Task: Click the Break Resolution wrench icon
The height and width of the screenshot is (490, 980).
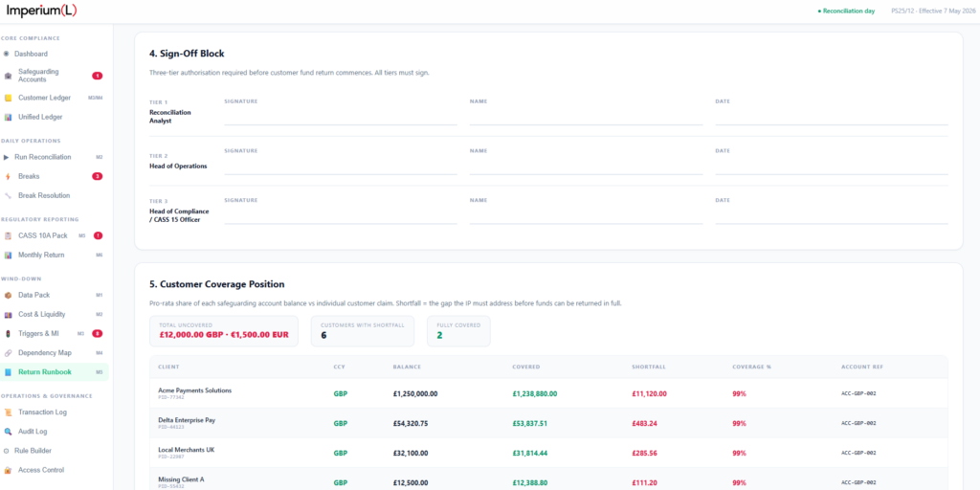Action: [8, 195]
